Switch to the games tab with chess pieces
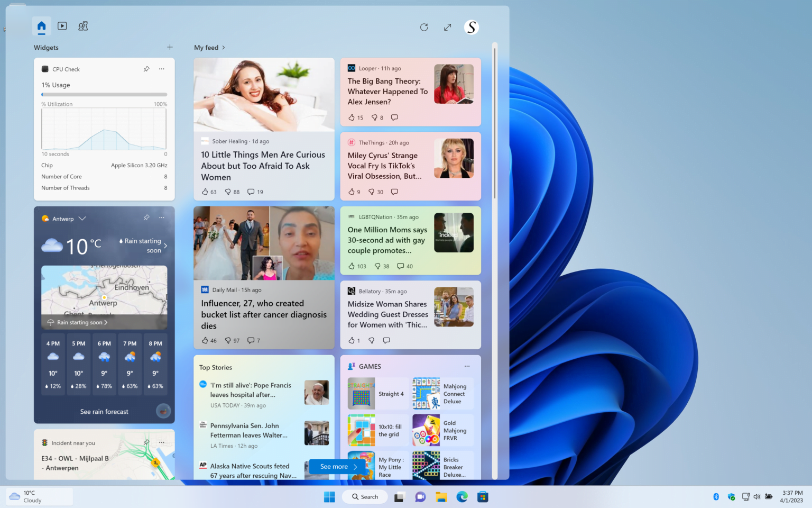812x508 pixels. (x=83, y=25)
